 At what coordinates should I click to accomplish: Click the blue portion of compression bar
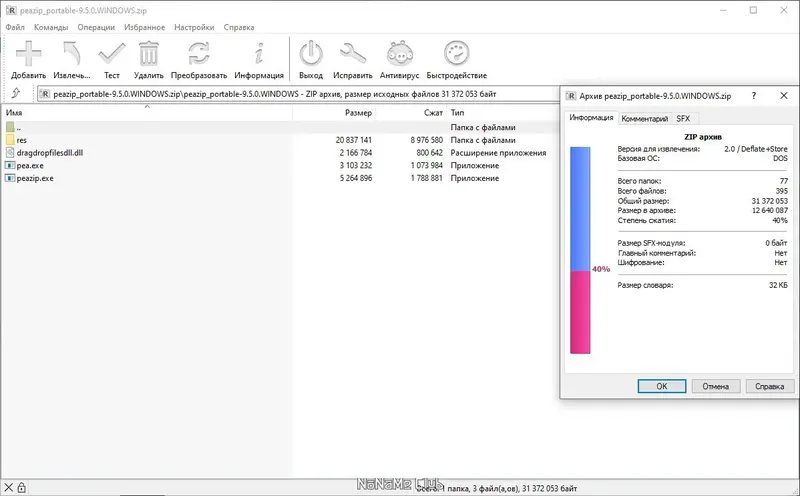(580, 209)
